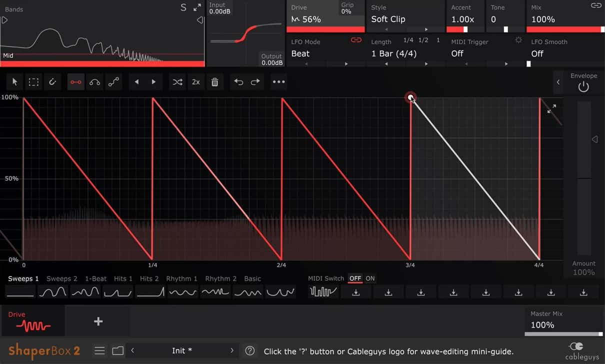
Task: Open the three-dots more options menu
Action: click(278, 82)
